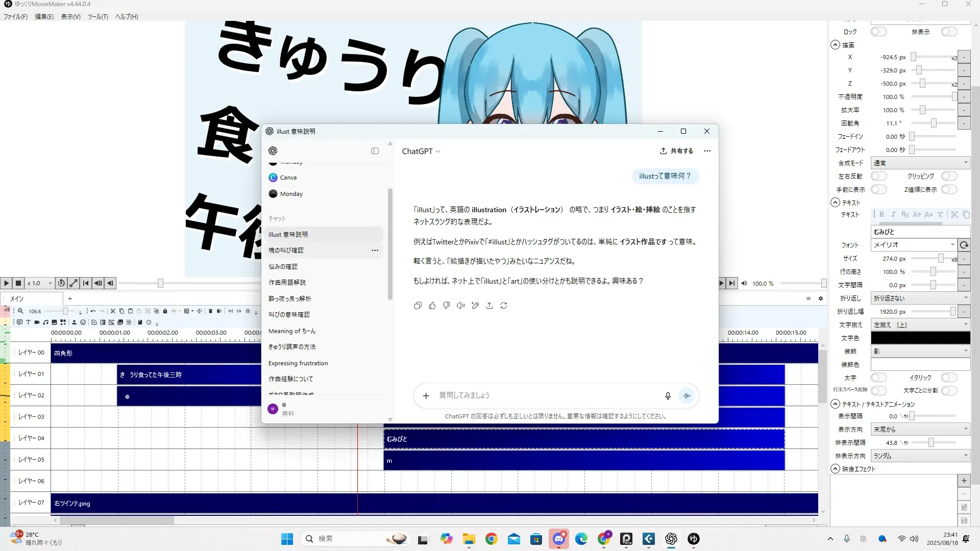Collapse the 描画 section expander
The width and height of the screenshot is (980, 551).
(x=835, y=45)
